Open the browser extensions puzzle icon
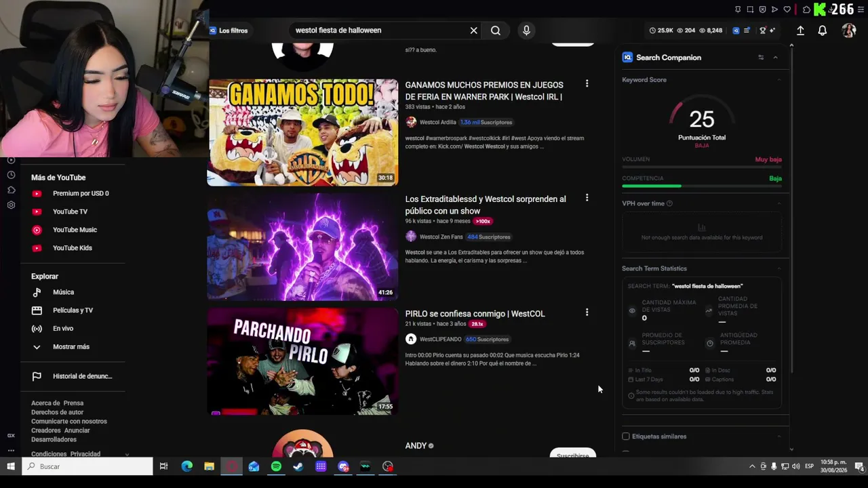 [x=806, y=9]
